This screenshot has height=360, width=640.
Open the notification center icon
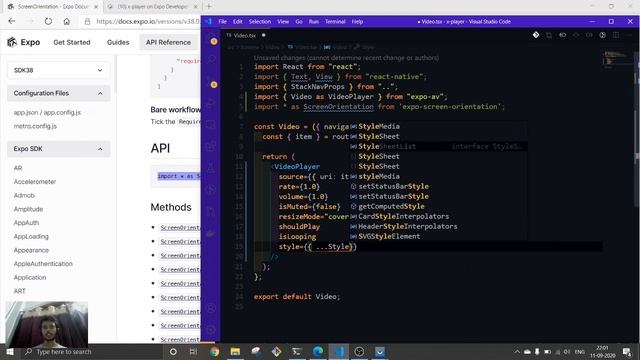pyautogui.click(x=627, y=351)
